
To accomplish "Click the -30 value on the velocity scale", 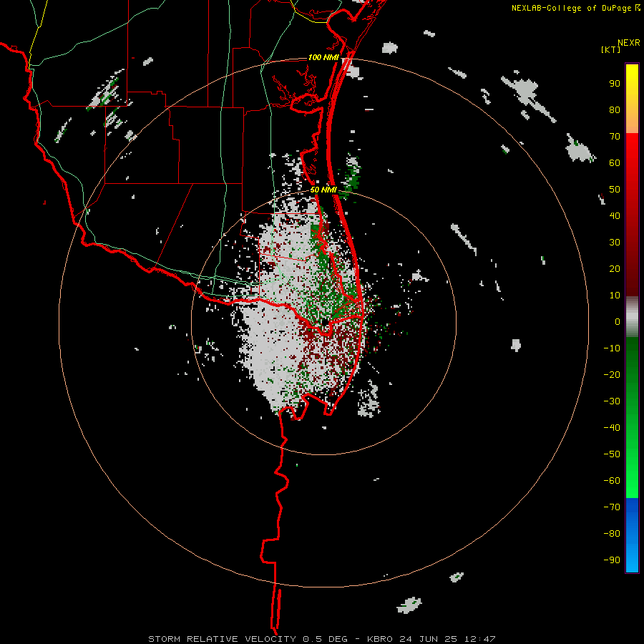I will (x=612, y=401).
